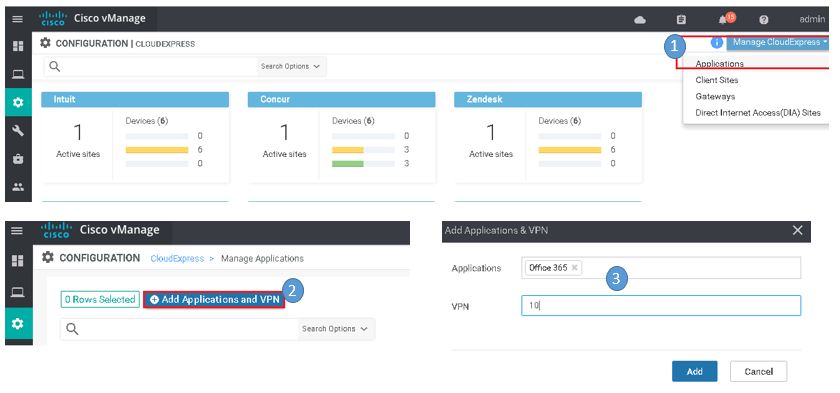Screen dimensions: 840x393
Task: Open Search Options in CloudExpress page
Action: tap(290, 66)
